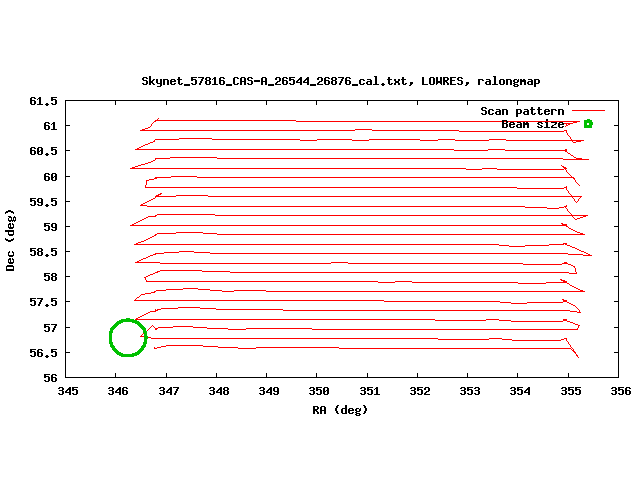Click the 'Scan pattern' legend label

522,111
